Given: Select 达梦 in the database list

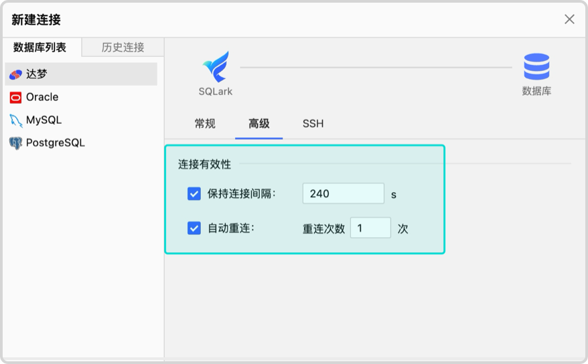Looking at the screenshot, I should (81, 74).
